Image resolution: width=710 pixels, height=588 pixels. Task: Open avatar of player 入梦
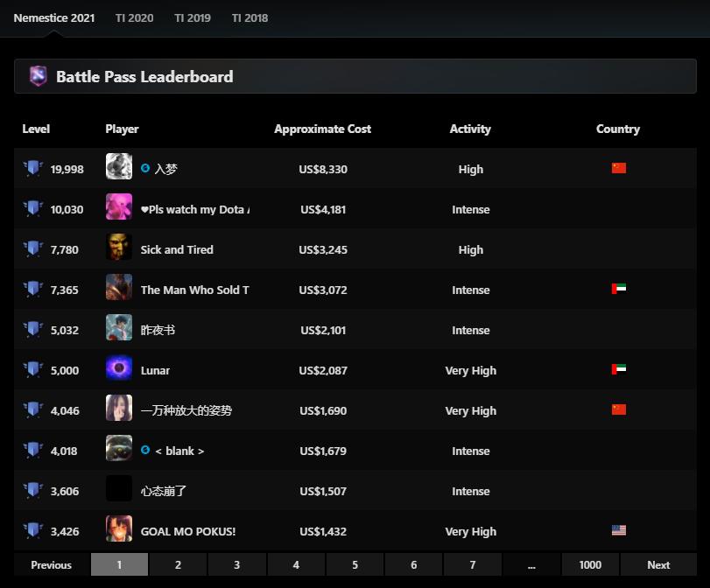click(x=119, y=166)
